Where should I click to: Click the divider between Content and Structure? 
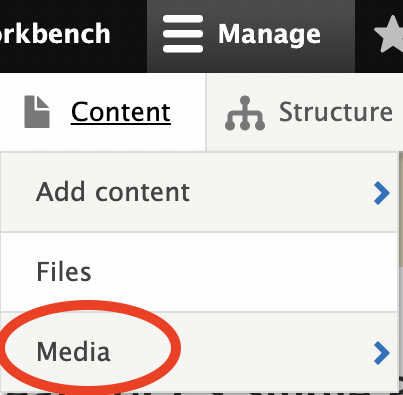coord(206,112)
